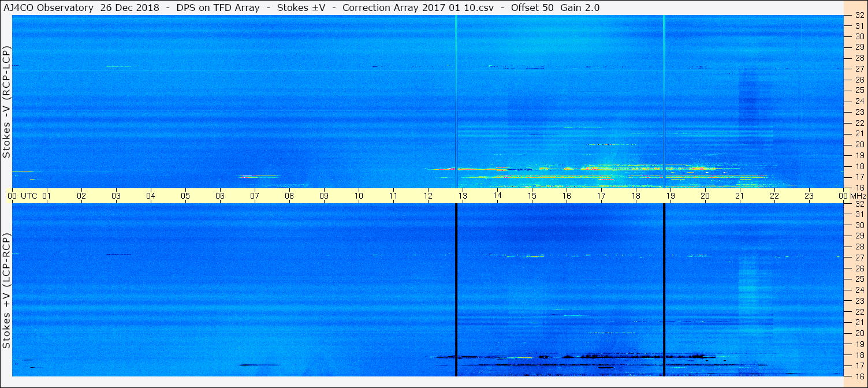Click the 'Gain 2.0' value in the header
Screen dimensions: 868x388
[580, 8]
